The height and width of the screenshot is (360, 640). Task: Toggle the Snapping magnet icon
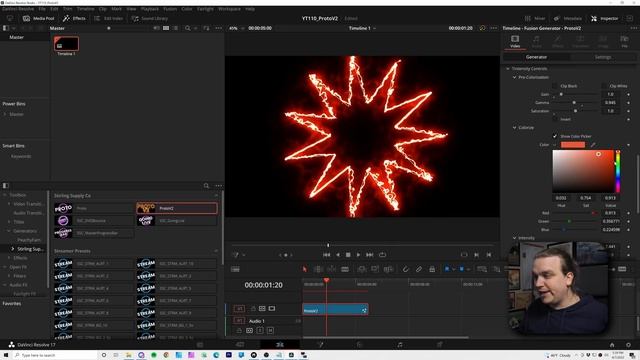coord(405,269)
